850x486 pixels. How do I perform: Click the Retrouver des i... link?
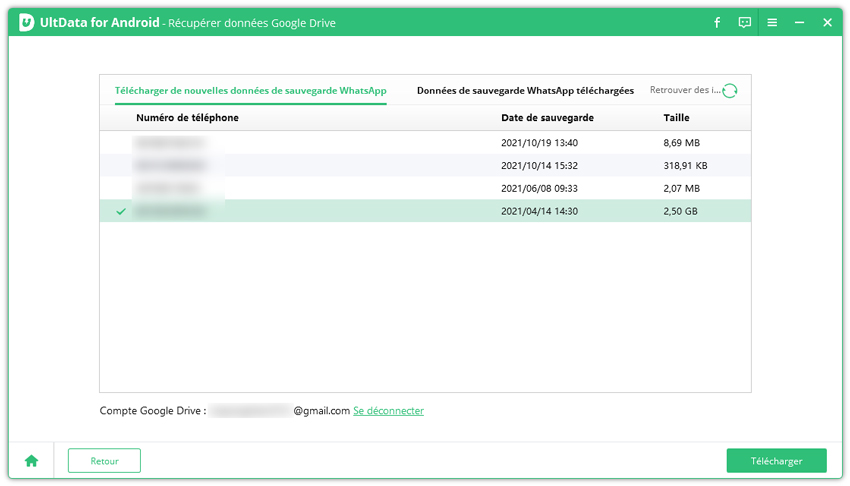coord(685,90)
